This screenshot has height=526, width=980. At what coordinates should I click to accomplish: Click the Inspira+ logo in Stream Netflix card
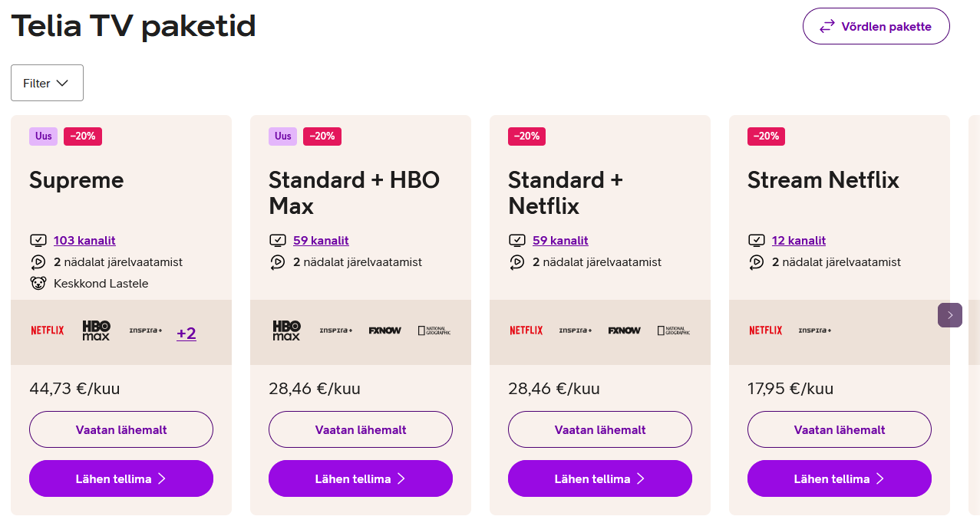coord(814,330)
